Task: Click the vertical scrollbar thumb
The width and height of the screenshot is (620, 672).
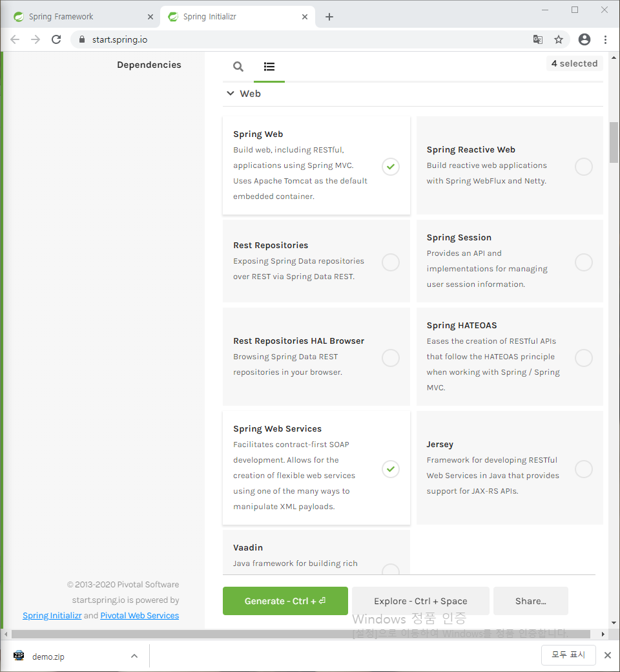Action: [614, 142]
